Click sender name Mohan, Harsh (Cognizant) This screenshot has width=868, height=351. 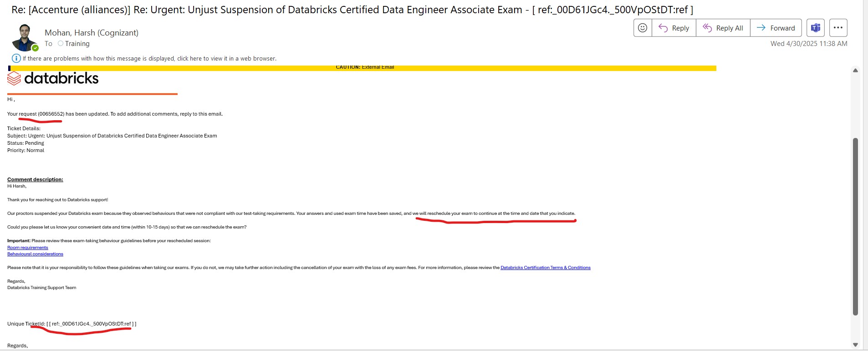92,33
